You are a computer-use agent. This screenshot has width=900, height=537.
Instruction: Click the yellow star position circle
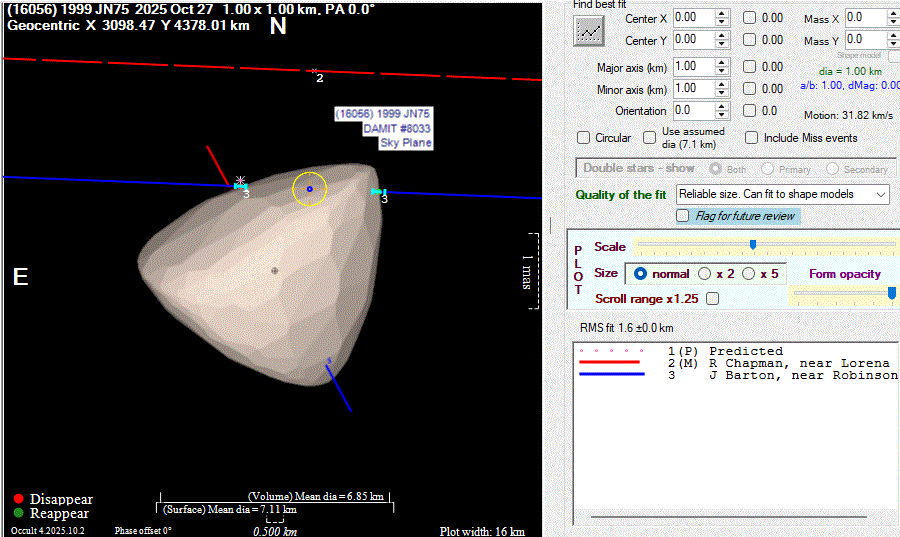coord(309,188)
